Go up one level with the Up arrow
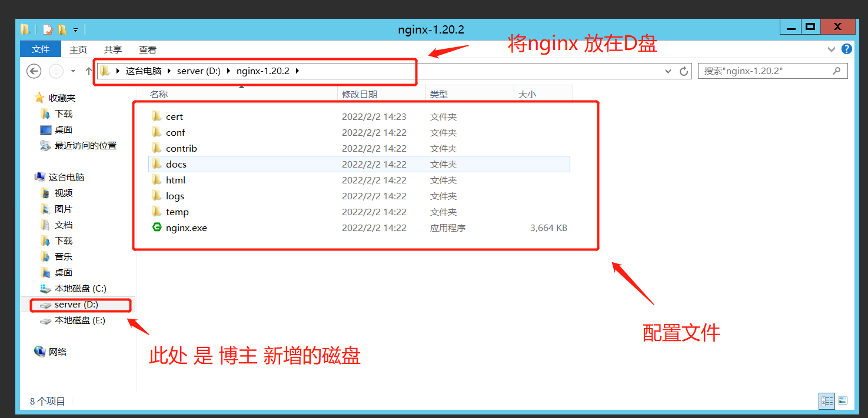Screen dimensions: 868x418 (x=89, y=71)
